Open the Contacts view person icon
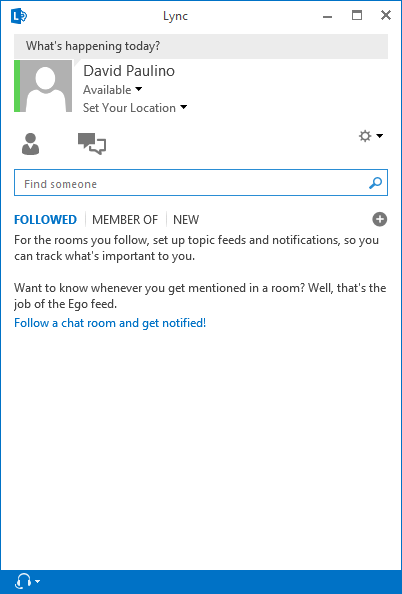The height and width of the screenshot is (594, 402). [x=30, y=144]
